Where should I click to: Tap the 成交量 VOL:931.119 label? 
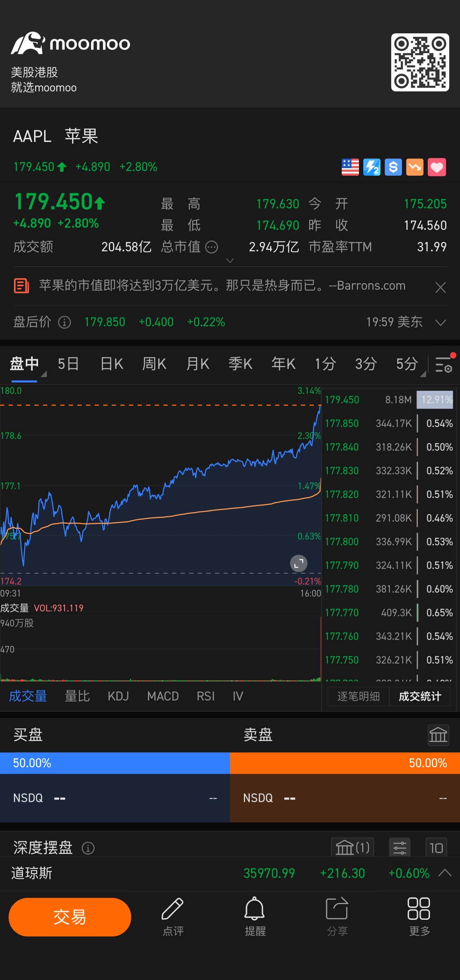coord(42,608)
